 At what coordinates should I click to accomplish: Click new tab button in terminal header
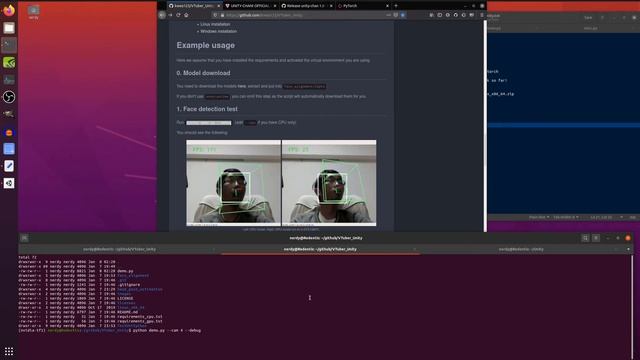point(24,238)
